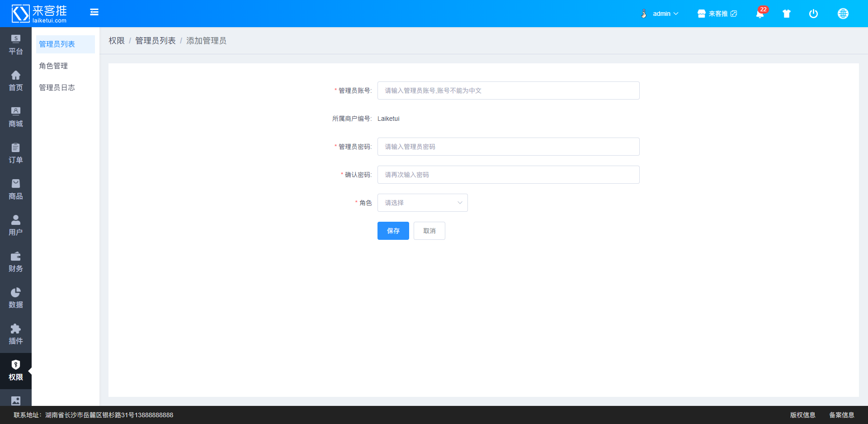Click 添加管理员 breadcrumb text

pos(207,41)
